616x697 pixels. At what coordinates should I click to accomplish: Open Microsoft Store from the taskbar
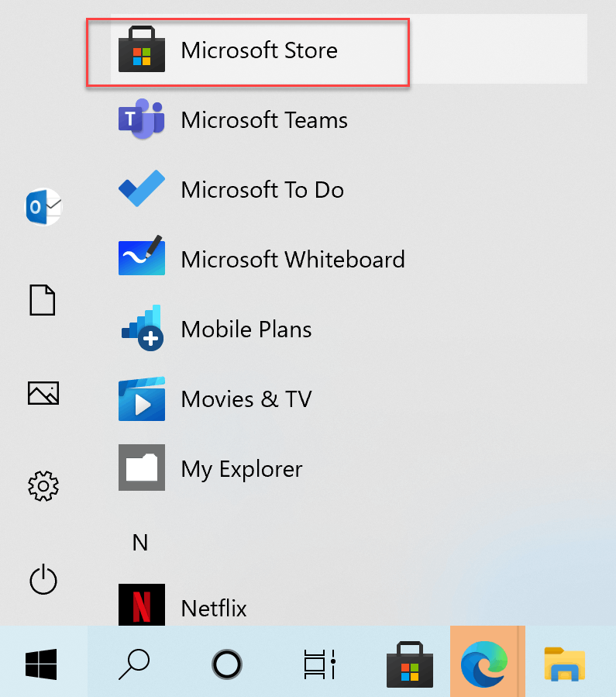tap(409, 664)
